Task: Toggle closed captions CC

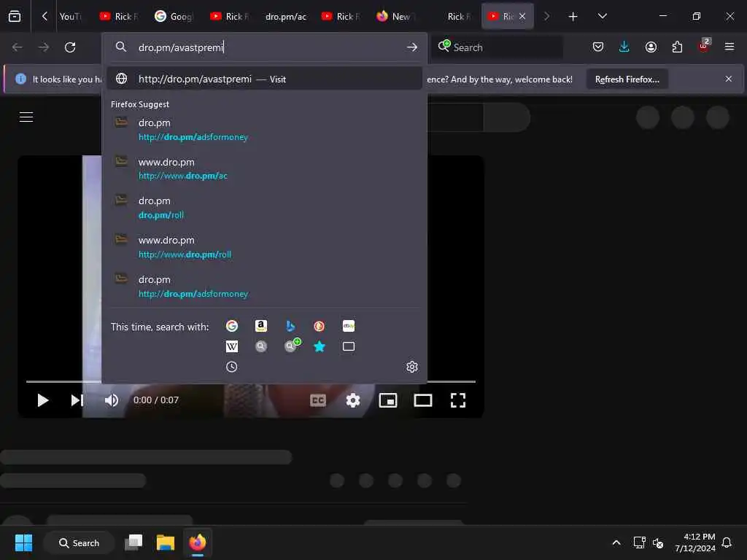Action: (318, 400)
